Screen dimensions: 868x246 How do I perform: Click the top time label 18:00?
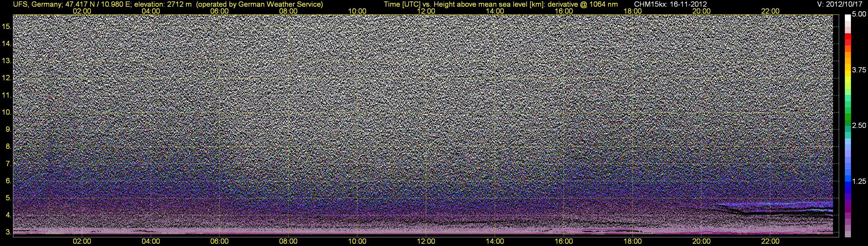[x=633, y=11]
